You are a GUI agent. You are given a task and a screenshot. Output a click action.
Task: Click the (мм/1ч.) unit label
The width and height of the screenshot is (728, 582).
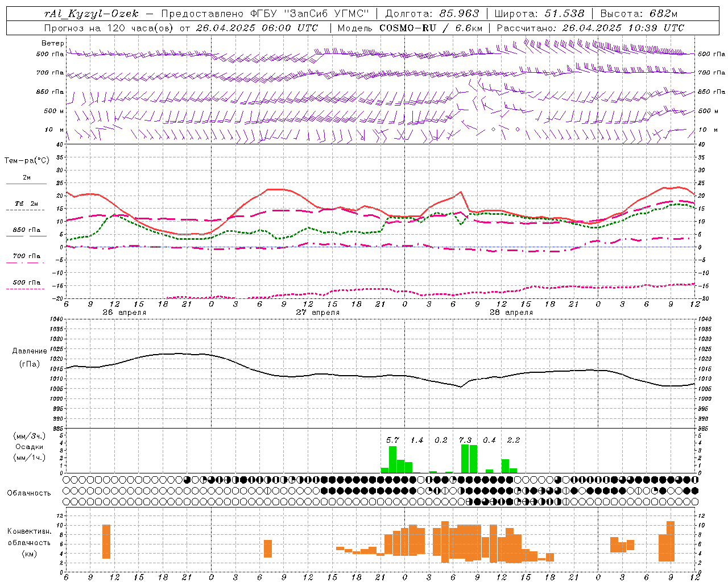29,458
